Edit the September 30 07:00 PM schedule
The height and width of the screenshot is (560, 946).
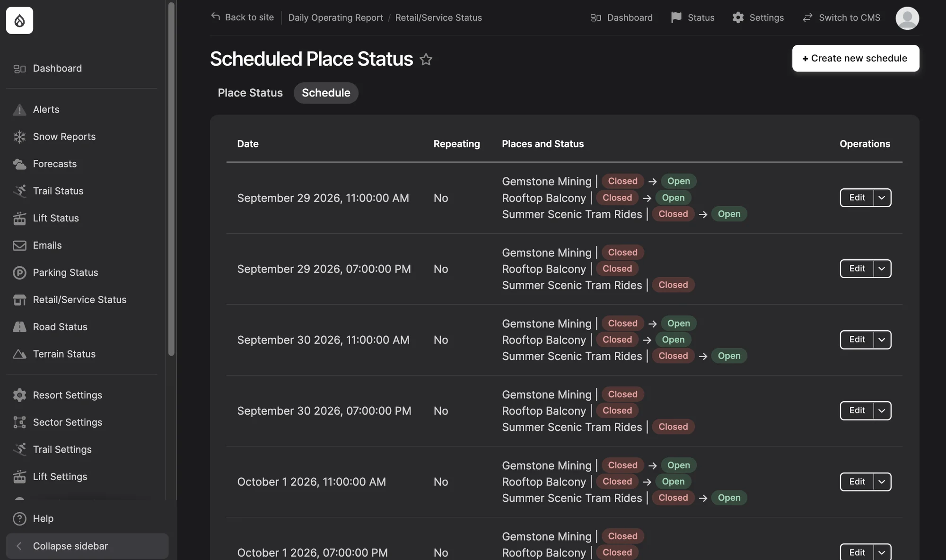(857, 411)
